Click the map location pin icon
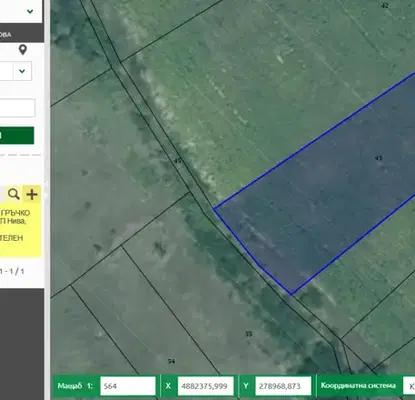The height and width of the screenshot is (400, 415). [23, 50]
